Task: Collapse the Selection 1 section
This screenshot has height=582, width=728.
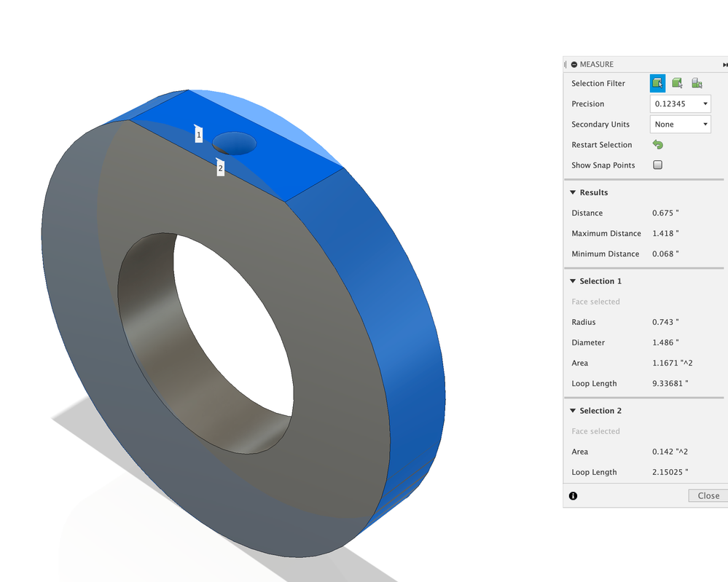Action: pyautogui.click(x=573, y=281)
